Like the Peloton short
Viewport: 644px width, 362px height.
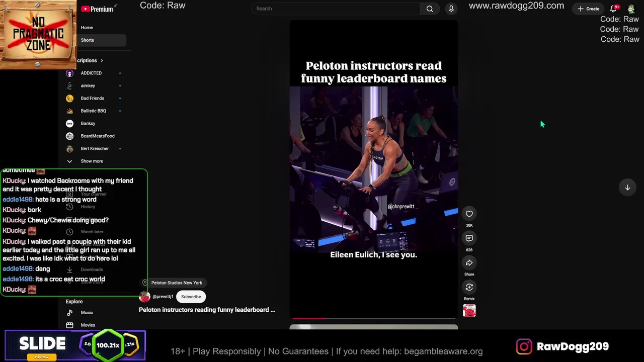[x=469, y=214]
